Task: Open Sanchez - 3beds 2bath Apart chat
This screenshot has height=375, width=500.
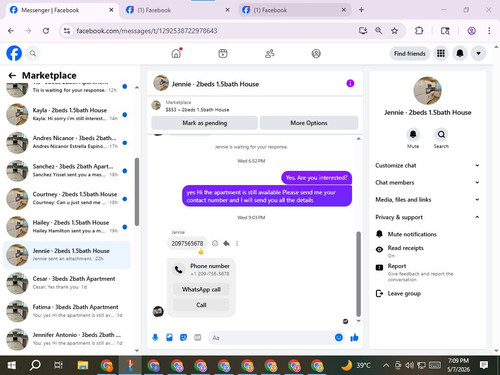Action: (x=67, y=170)
